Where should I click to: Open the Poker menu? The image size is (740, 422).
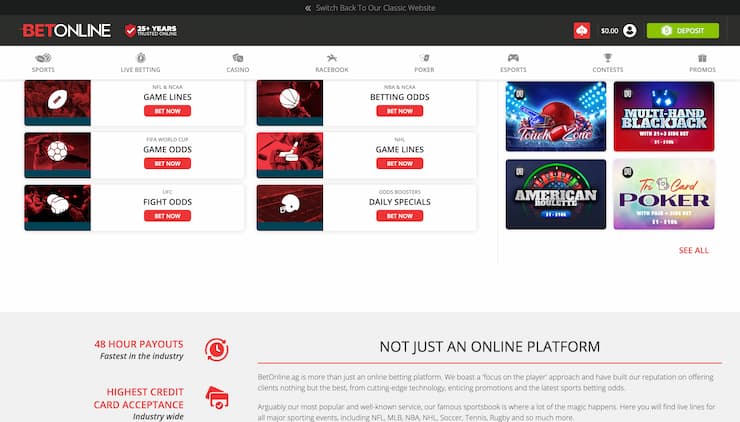[424, 63]
